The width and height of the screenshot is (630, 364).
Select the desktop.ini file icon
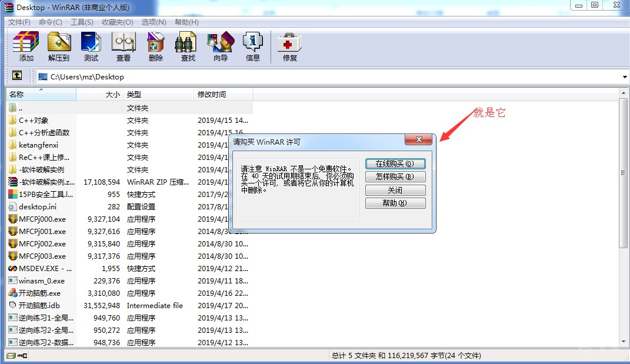click(x=13, y=207)
